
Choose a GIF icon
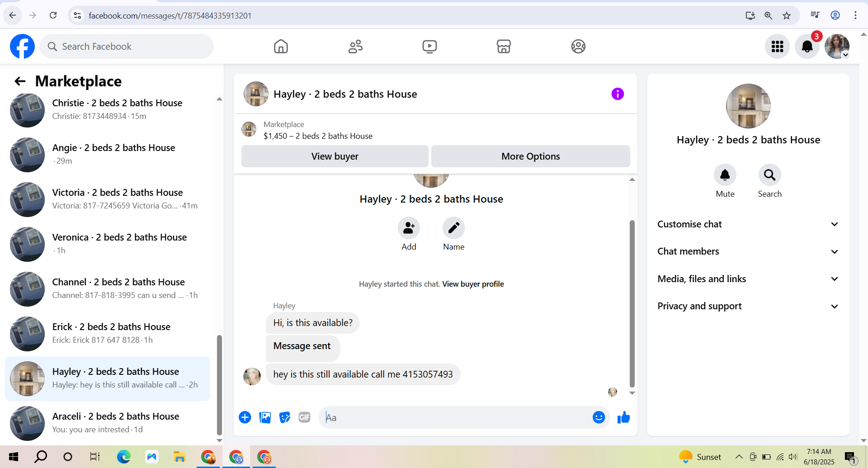coord(305,417)
